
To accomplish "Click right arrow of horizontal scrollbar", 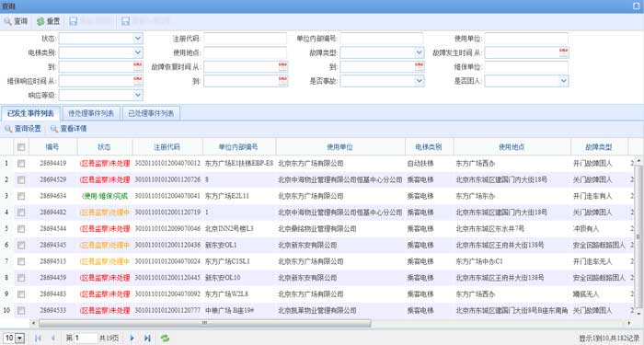I will pyautogui.click(x=629, y=323).
